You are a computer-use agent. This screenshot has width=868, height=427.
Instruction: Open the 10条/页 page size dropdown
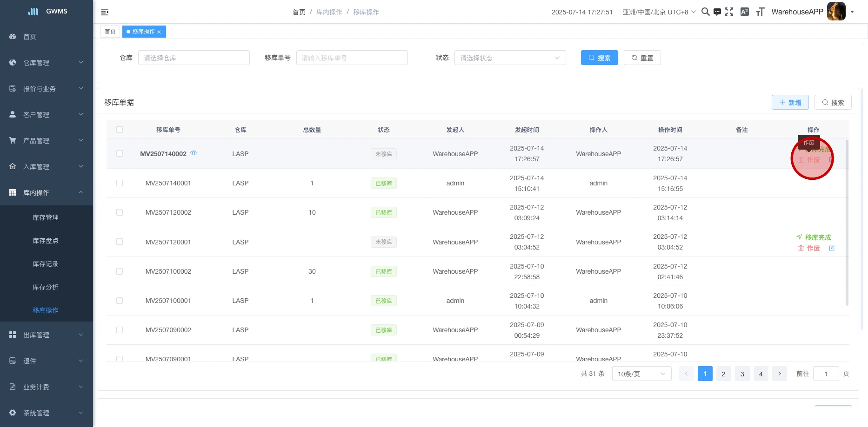click(641, 374)
